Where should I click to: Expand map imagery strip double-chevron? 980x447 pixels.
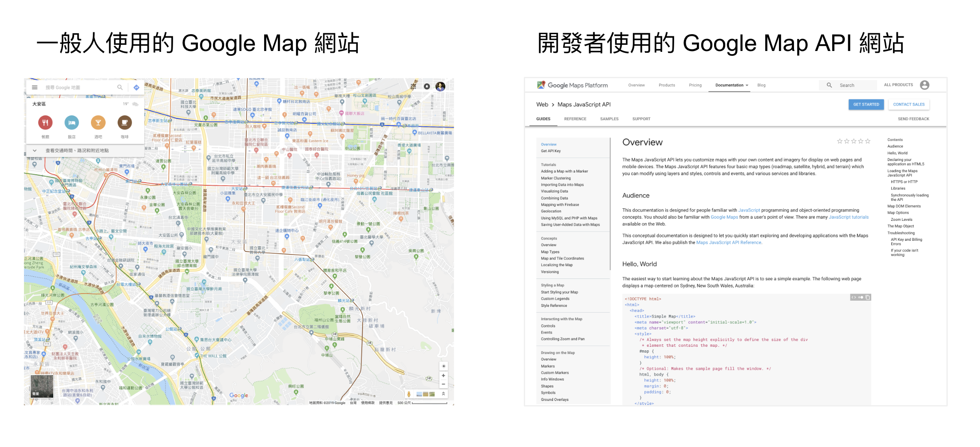tap(443, 394)
